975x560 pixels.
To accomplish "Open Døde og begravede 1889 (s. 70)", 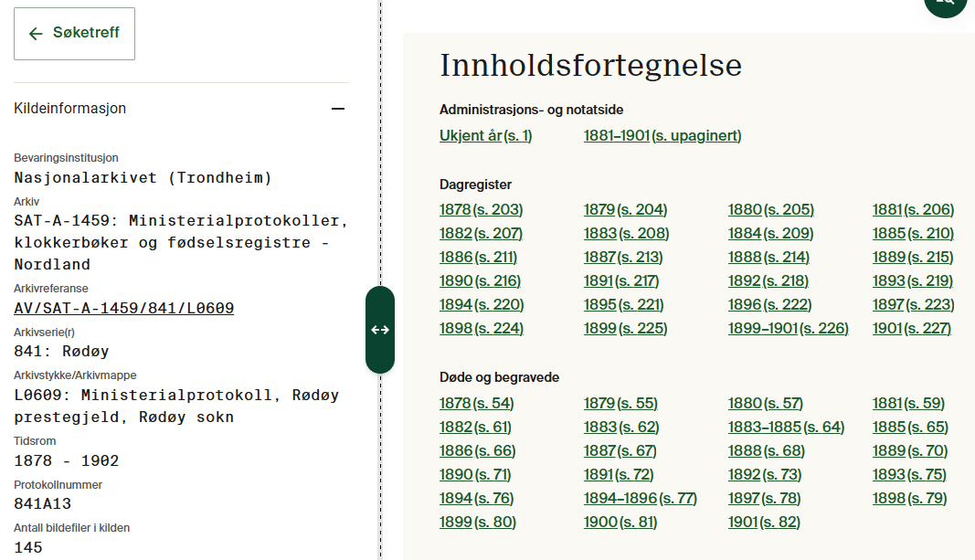I will coord(909,451).
